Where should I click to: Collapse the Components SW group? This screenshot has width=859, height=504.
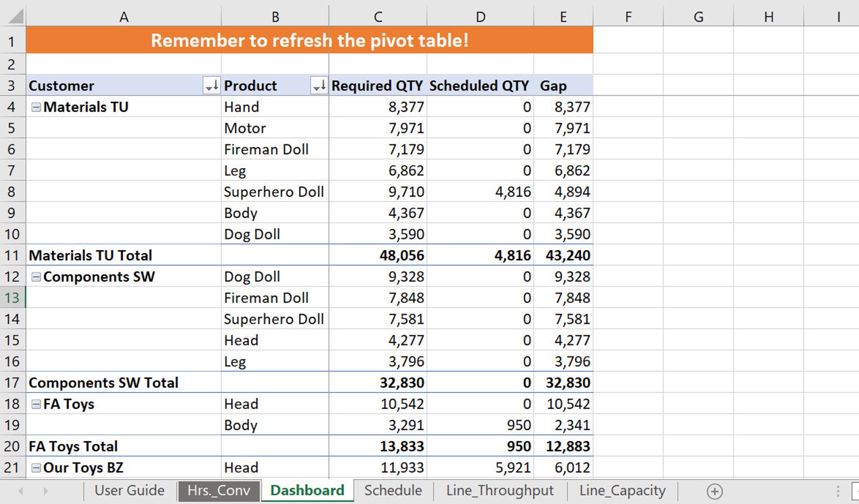(x=36, y=277)
